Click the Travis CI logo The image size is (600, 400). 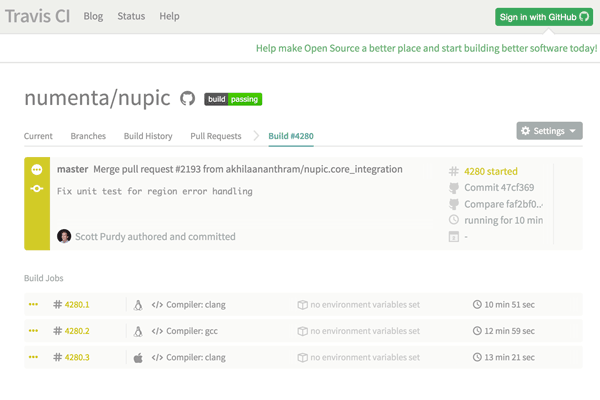[x=38, y=16]
